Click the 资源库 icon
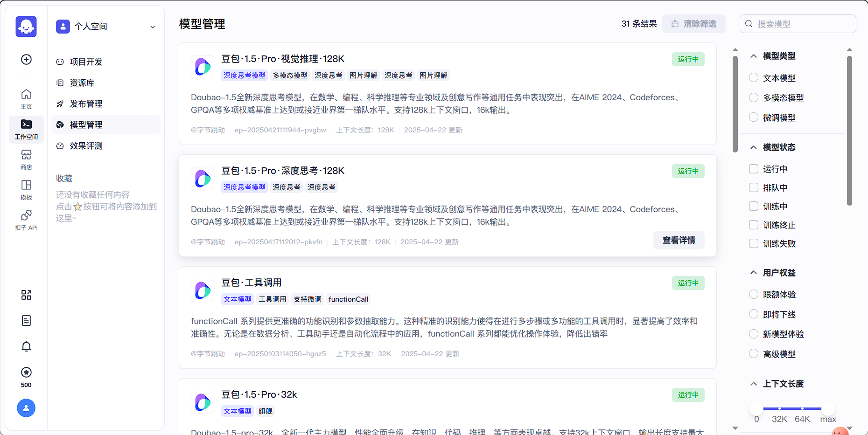Screen dimensions: 868x435 coord(60,83)
